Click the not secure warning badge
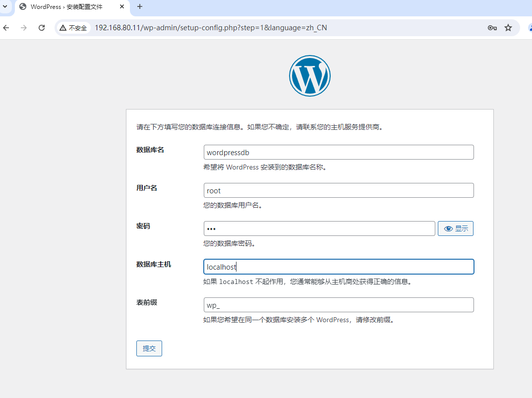The height and width of the screenshot is (398, 532). (73, 28)
